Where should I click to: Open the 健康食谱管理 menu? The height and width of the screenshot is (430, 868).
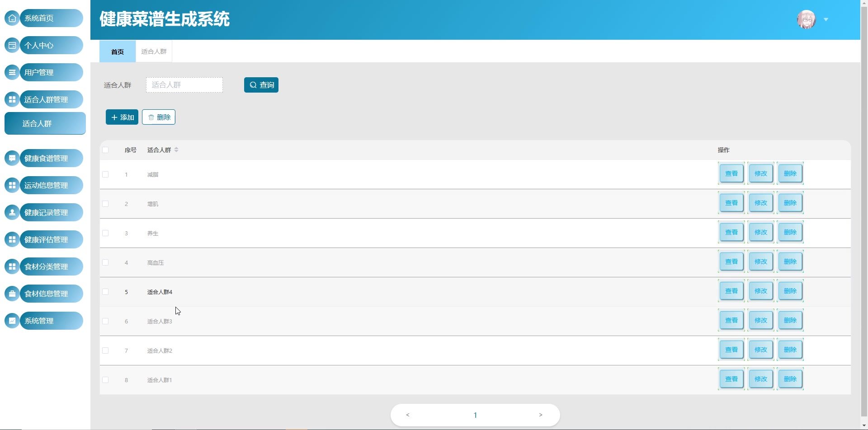tap(52, 158)
